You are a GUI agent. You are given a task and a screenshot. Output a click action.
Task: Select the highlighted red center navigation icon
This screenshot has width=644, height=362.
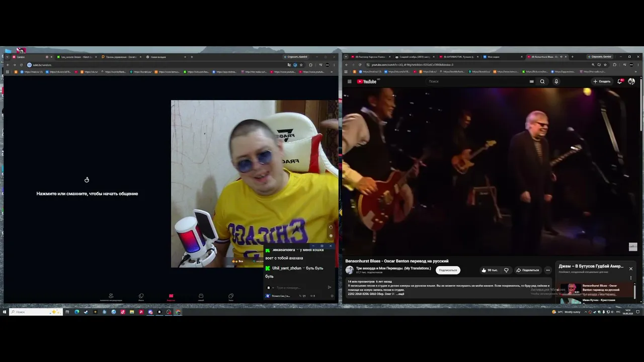click(171, 297)
